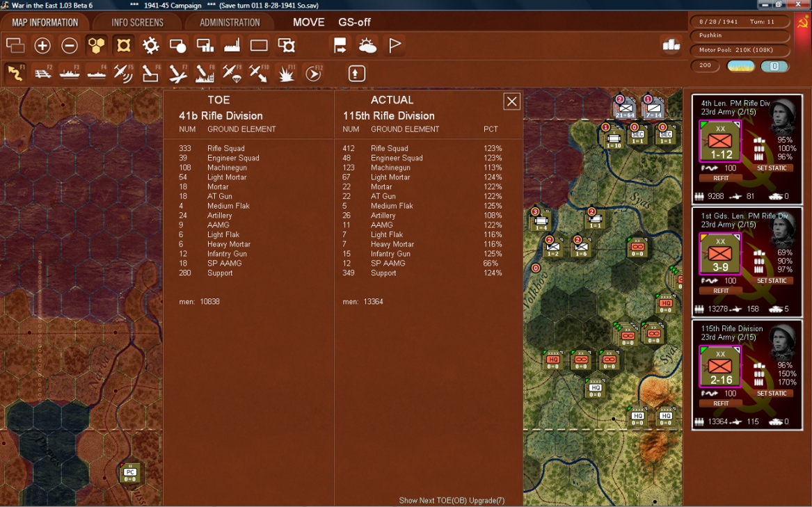The image size is (812, 507).
Task: Click Show Next TOE(OB) Upgrade(7)
Action: [x=452, y=500]
